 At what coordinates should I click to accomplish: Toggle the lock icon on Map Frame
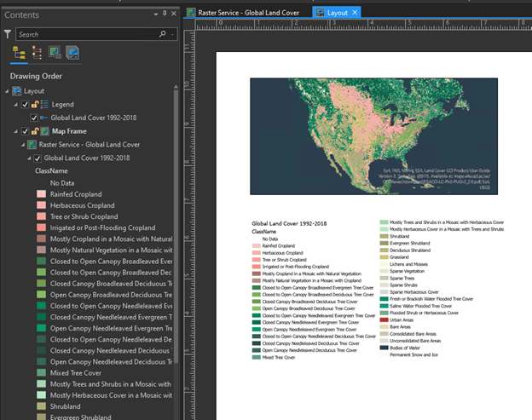[x=33, y=131]
